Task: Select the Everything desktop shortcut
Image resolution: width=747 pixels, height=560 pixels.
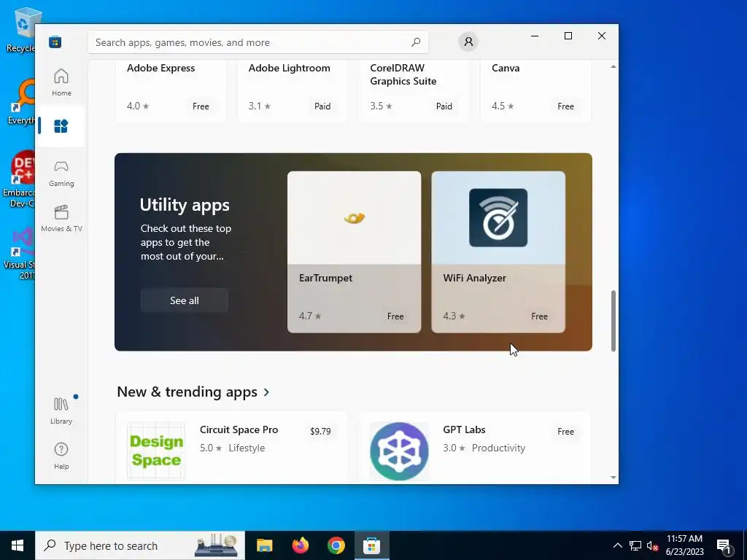Action: tap(20, 102)
